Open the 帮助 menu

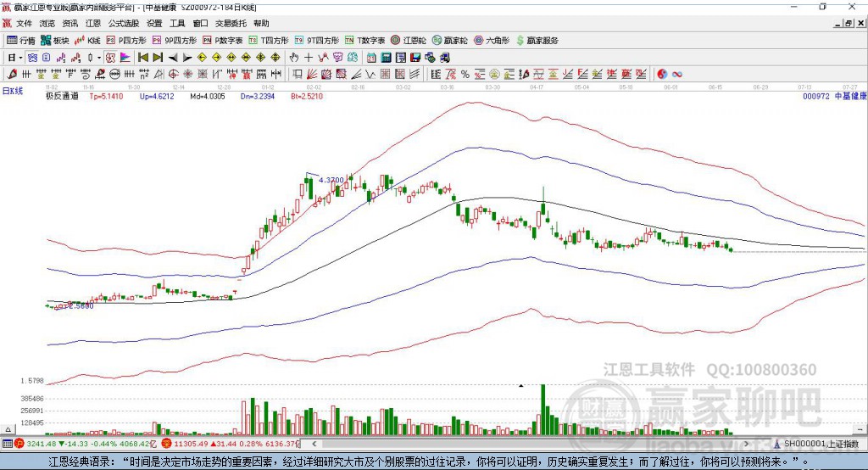point(261,23)
